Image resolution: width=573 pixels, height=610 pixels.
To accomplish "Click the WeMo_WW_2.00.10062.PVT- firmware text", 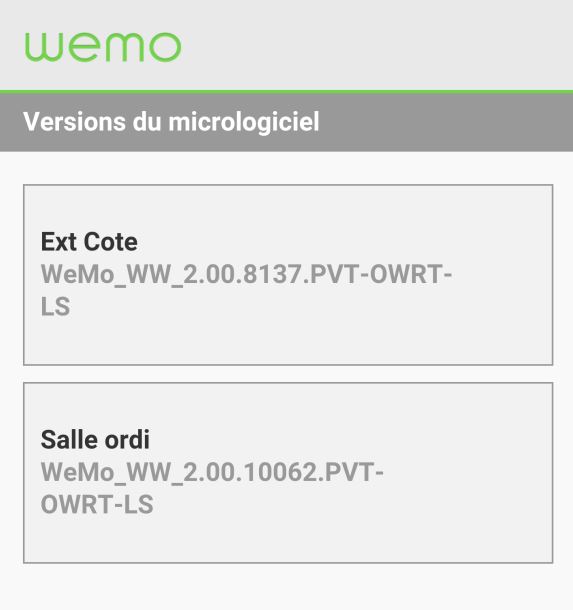I will tap(212, 473).
